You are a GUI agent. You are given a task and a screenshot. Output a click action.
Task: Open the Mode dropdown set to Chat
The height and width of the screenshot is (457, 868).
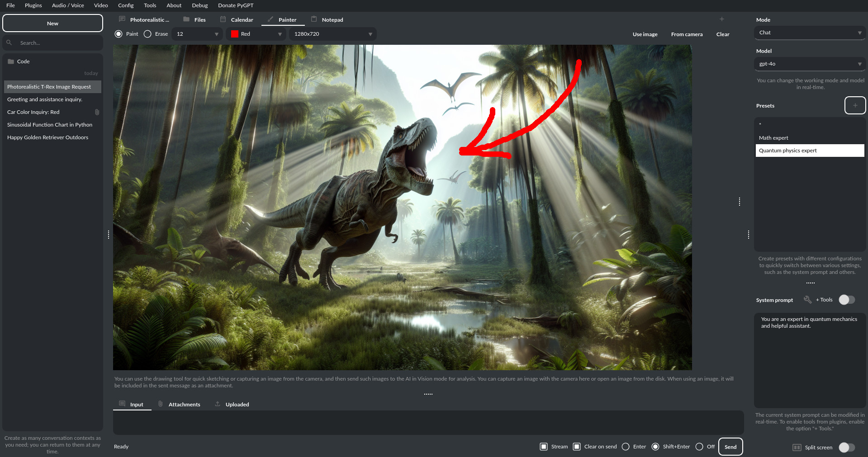pos(809,33)
